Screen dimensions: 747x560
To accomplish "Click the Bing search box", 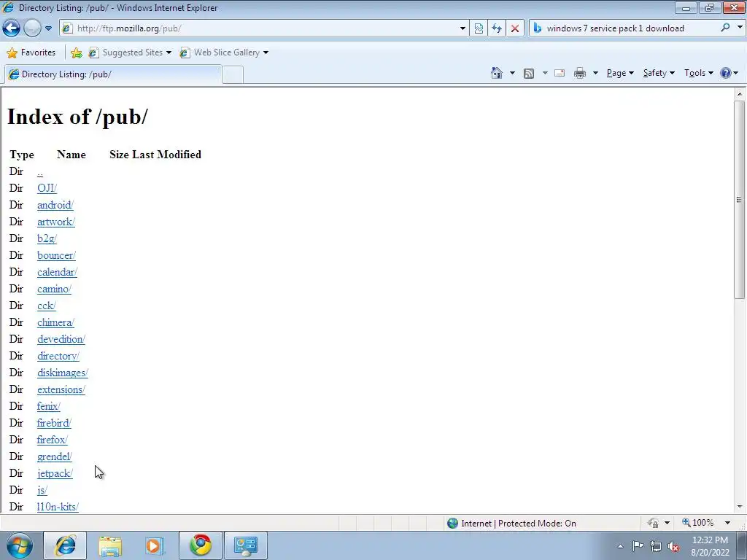I will tap(623, 28).
